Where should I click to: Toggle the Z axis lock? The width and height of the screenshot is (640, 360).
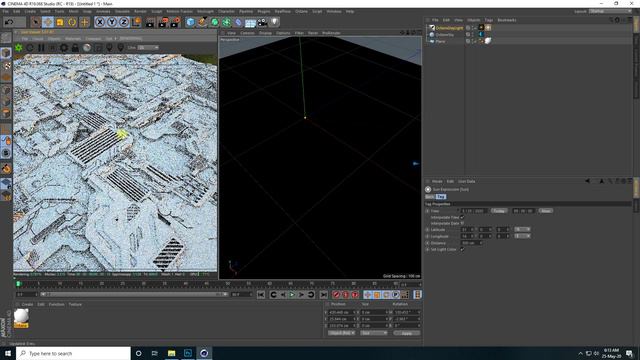pyautogui.click(x=124, y=22)
